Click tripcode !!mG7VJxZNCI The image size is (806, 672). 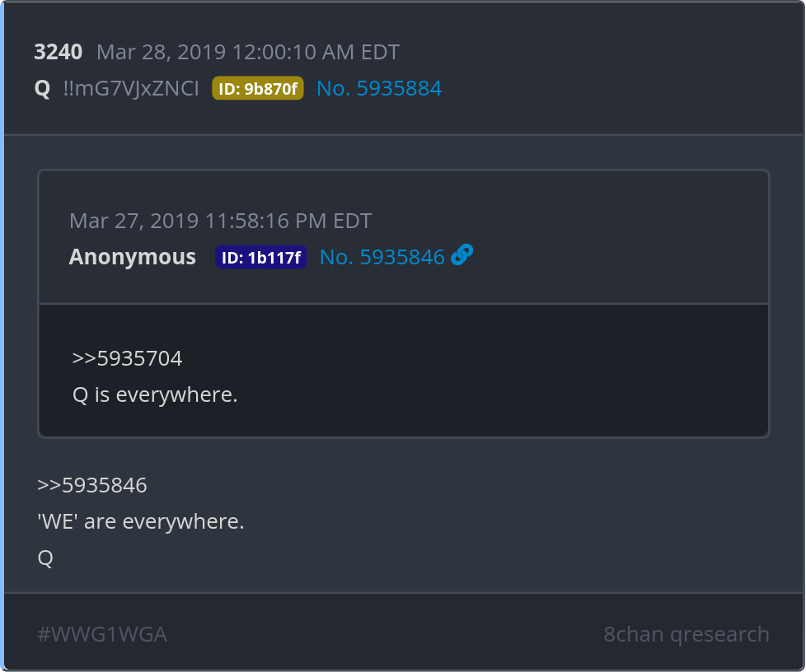[131, 89]
